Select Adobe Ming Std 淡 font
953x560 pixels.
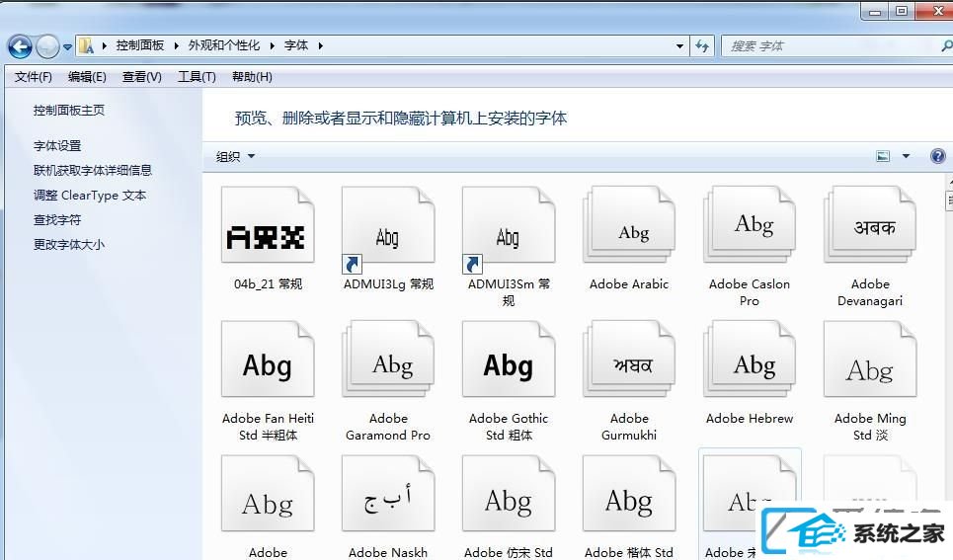(x=870, y=360)
